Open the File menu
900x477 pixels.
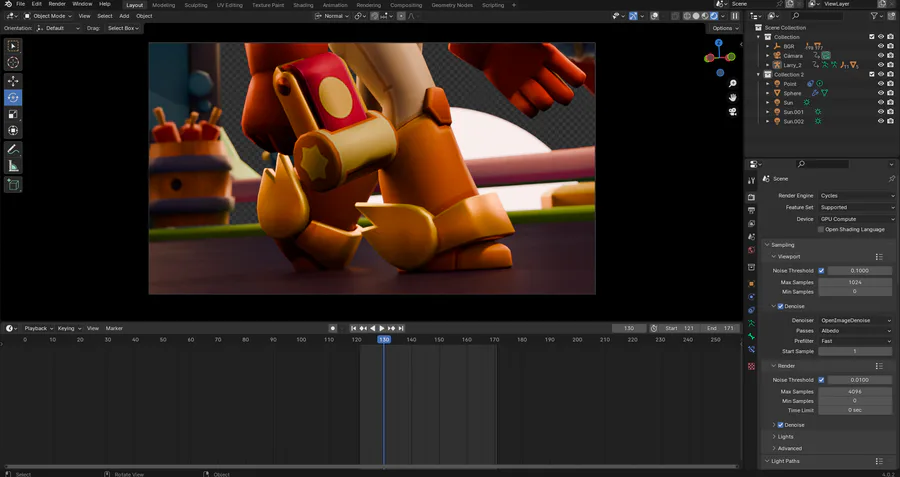click(x=20, y=4)
